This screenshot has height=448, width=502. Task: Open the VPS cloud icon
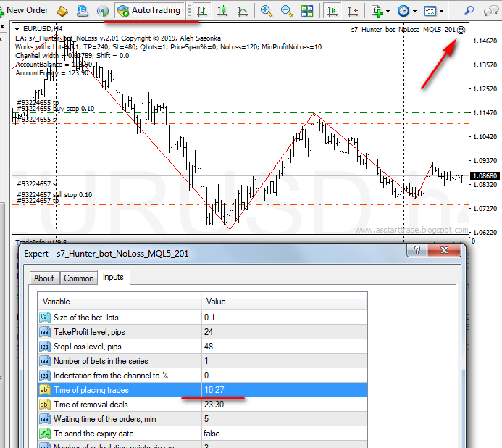83,11
